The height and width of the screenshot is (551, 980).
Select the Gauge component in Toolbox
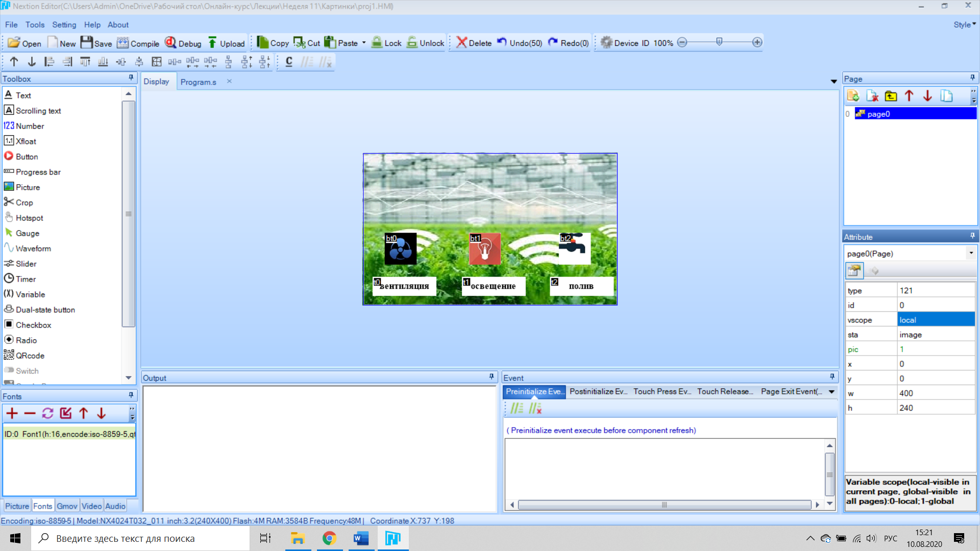click(27, 233)
